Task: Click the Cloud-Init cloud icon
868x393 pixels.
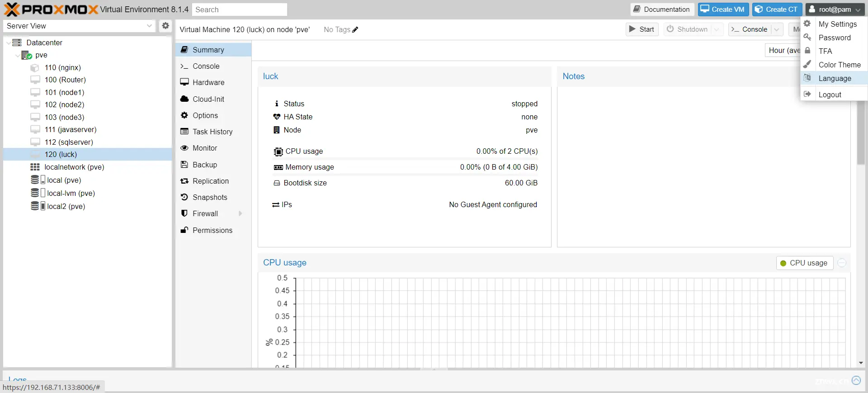Action: pyautogui.click(x=184, y=99)
